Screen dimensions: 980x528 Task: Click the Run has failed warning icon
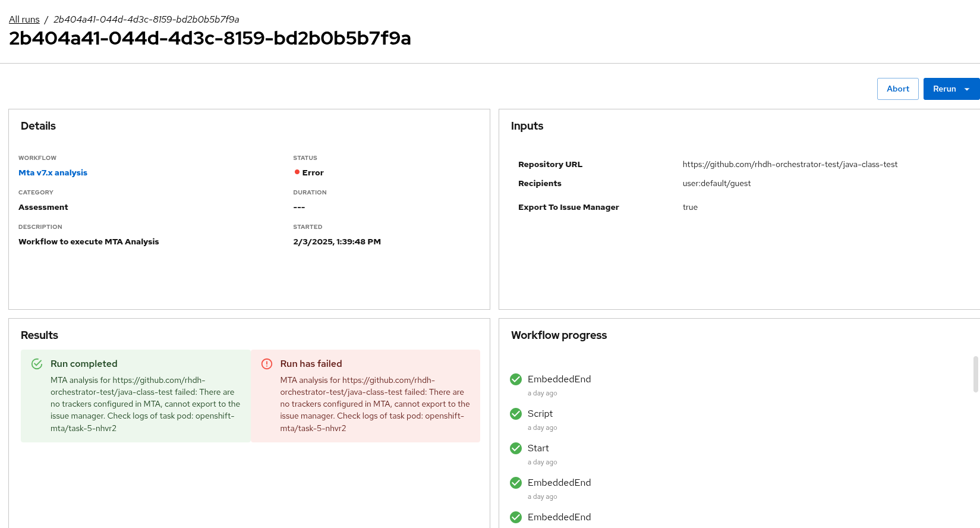267,364
